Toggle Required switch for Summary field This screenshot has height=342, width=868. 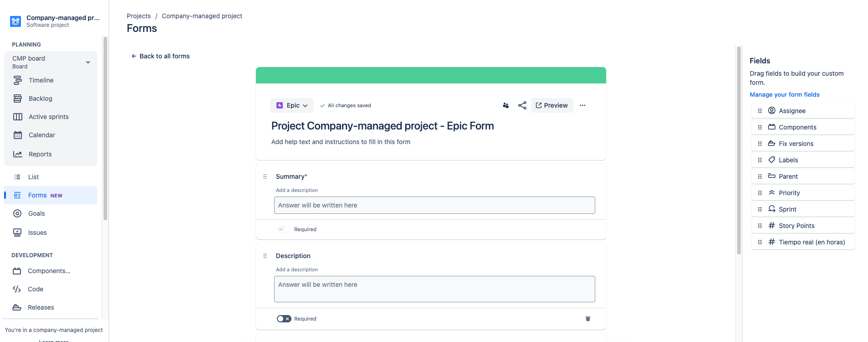coord(284,229)
